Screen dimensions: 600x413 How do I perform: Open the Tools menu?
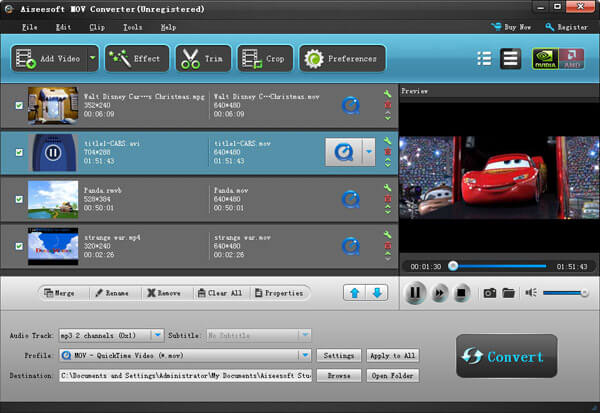(x=132, y=27)
